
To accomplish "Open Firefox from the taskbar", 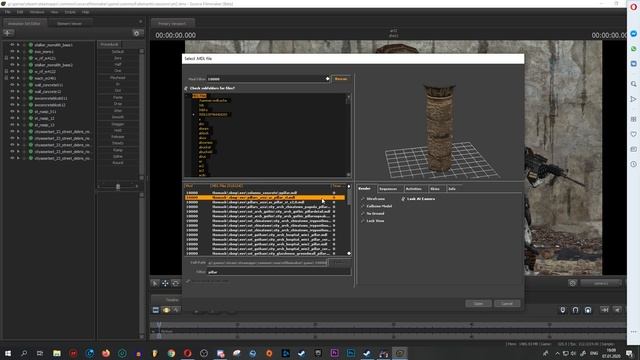I will point(106,353).
